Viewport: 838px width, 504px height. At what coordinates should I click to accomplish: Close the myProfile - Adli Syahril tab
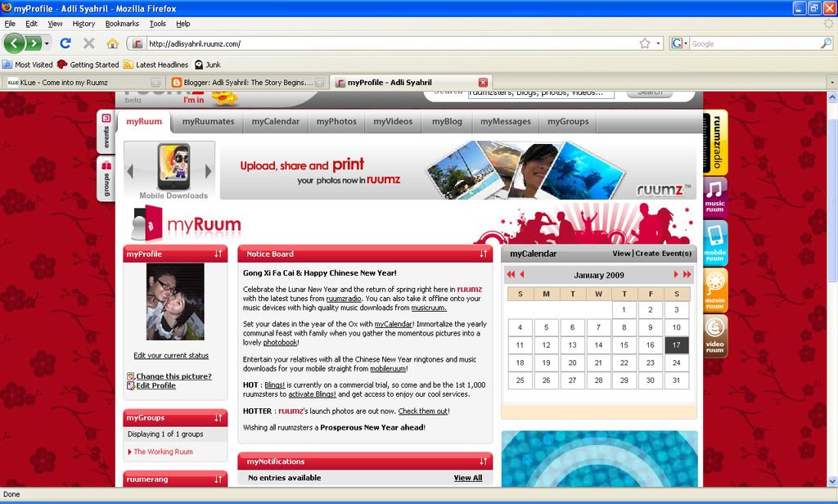tap(483, 83)
